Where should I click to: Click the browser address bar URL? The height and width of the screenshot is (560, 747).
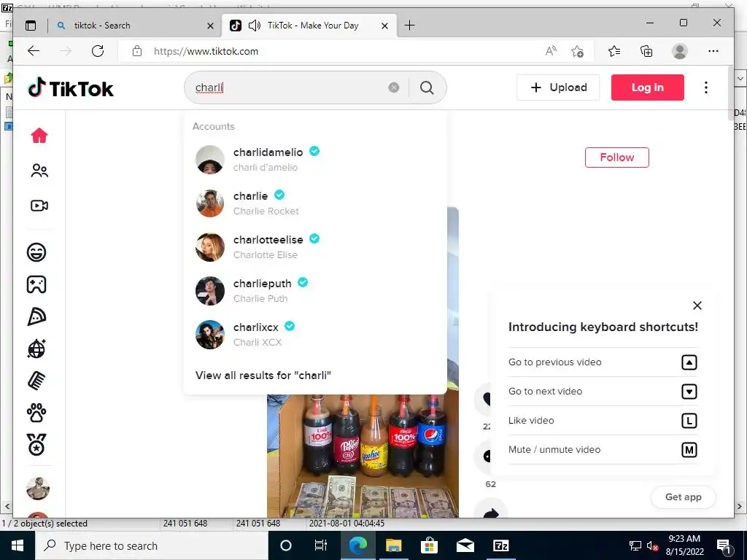coord(206,51)
